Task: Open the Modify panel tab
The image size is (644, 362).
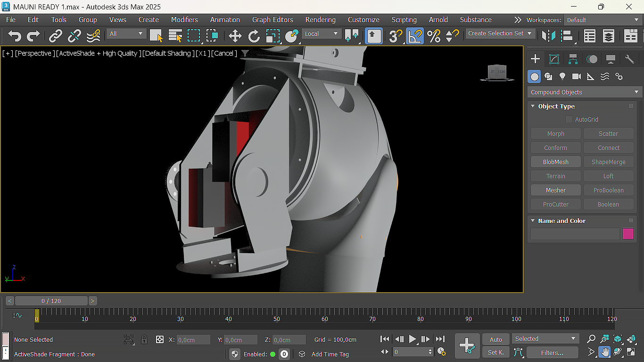Action: click(554, 59)
